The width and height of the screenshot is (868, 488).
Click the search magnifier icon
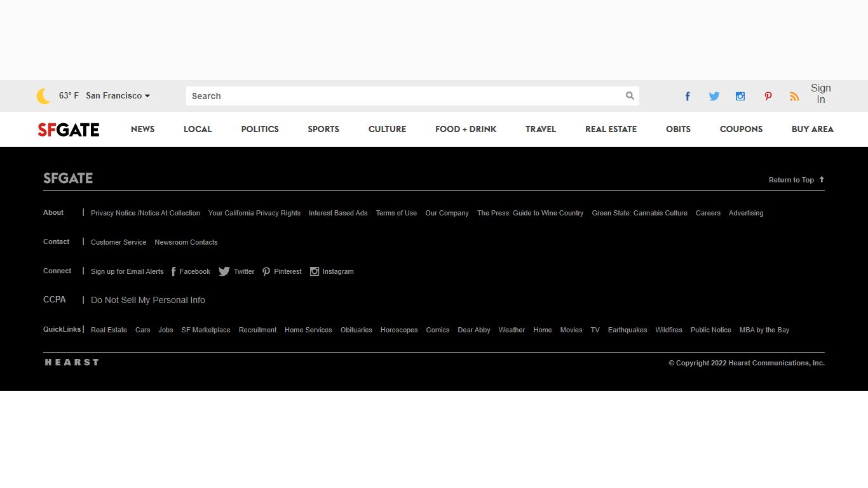point(630,96)
